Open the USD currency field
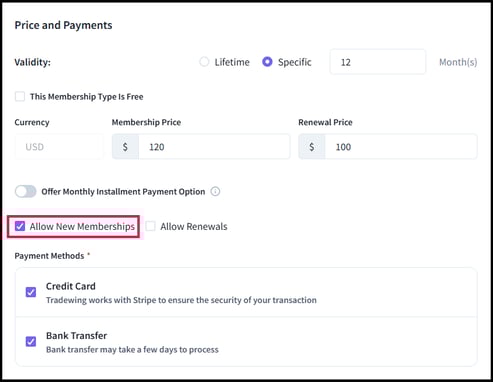 (59, 147)
